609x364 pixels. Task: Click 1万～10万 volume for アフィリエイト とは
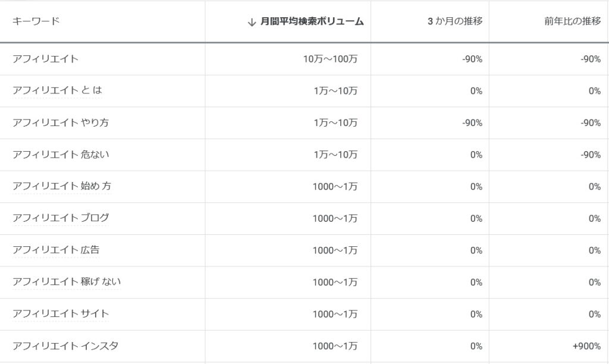(x=335, y=91)
